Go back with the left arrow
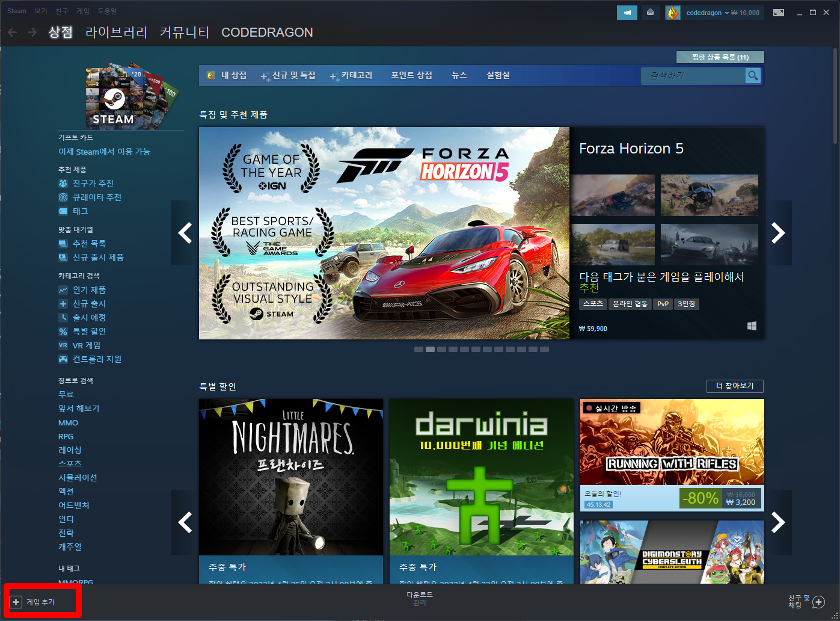The height and width of the screenshot is (621, 840). pos(12,32)
